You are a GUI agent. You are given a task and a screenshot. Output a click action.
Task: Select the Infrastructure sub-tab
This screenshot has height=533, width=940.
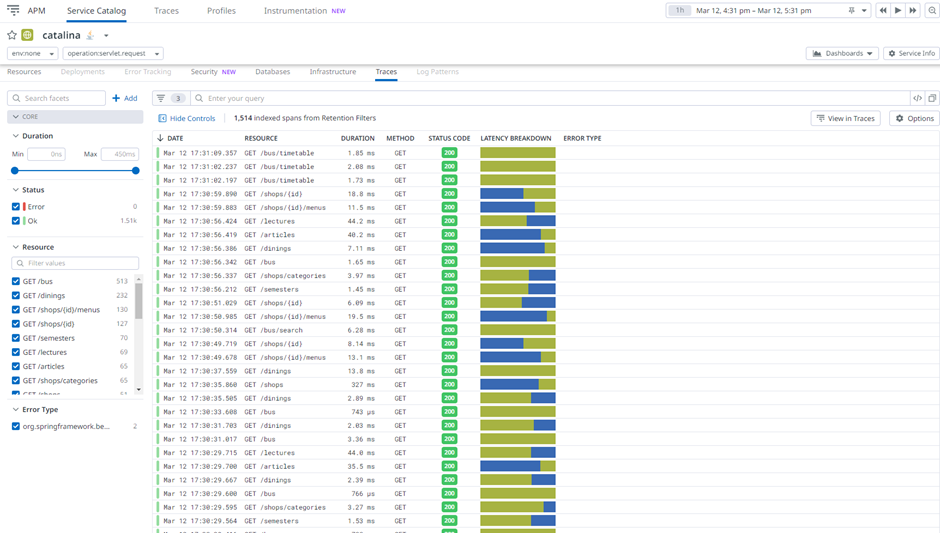(333, 71)
